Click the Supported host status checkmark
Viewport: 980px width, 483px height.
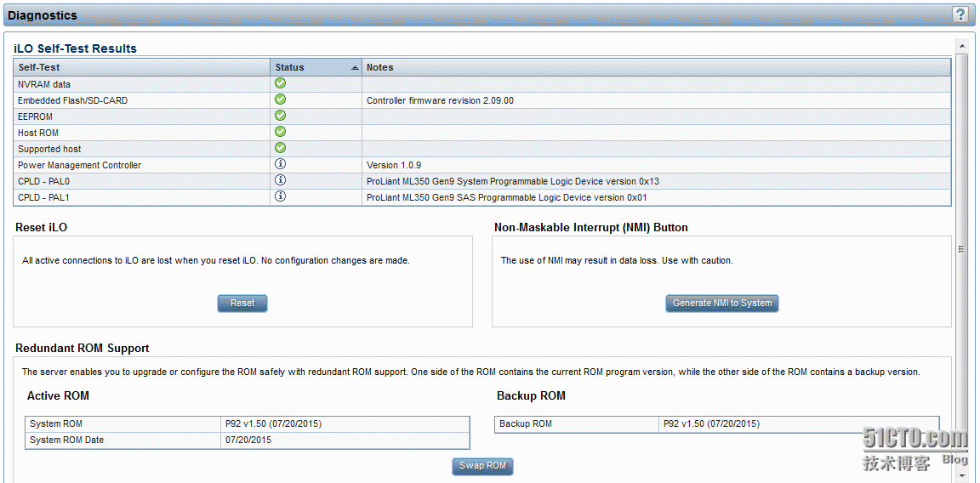coord(281,148)
